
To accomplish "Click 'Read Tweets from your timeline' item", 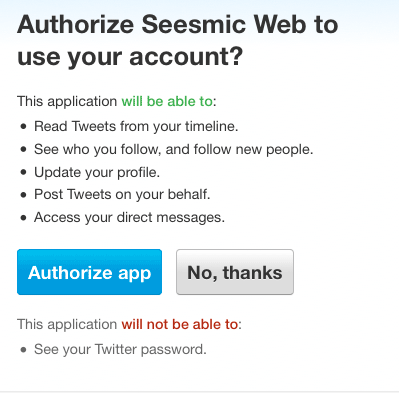I will click(136, 126).
